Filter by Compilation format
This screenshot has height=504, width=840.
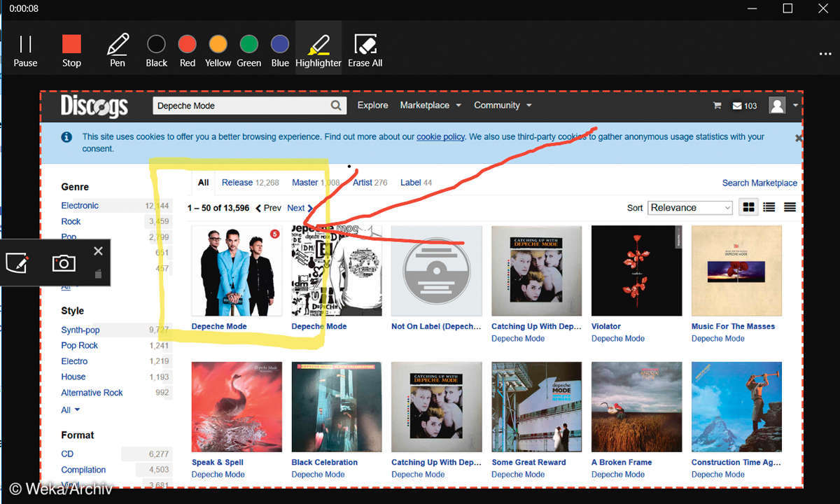point(83,470)
